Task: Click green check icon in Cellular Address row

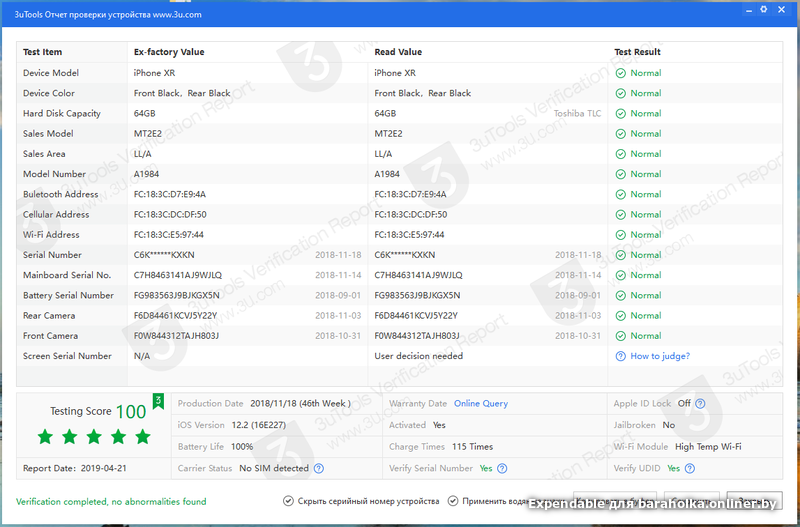Action: click(620, 215)
